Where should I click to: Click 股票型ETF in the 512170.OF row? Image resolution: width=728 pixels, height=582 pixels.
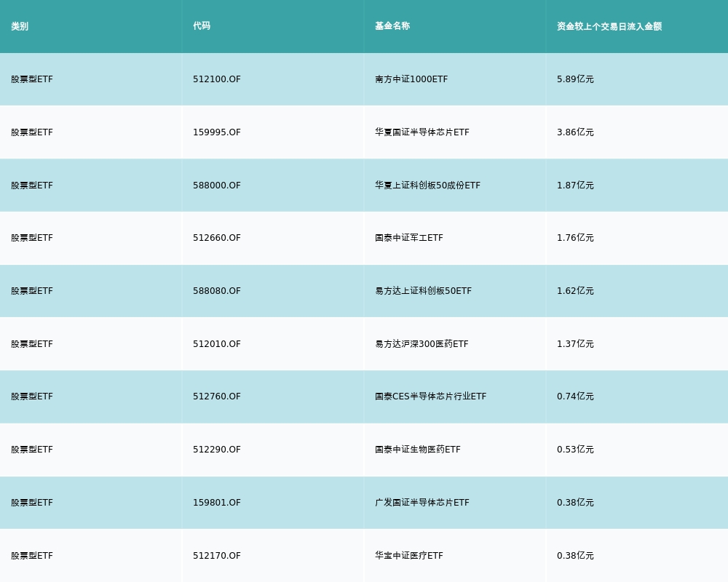(x=32, y=556)
